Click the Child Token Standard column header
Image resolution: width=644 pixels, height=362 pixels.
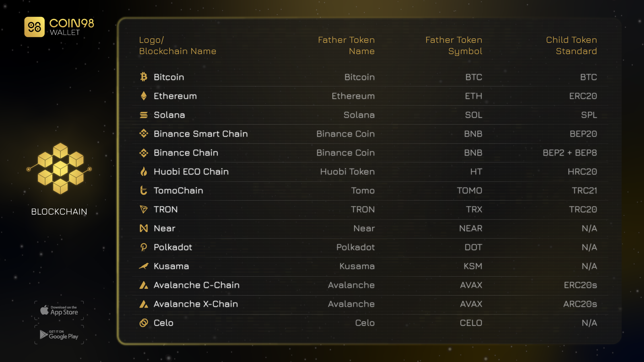[x=571, y=45]
